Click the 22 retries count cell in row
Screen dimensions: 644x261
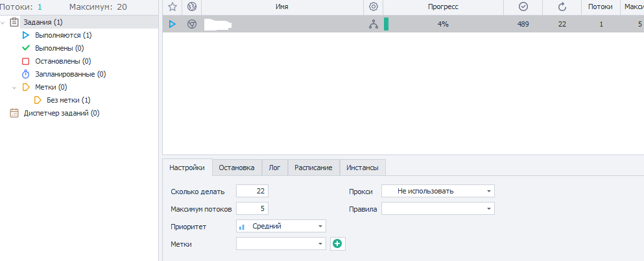tap(562, 24)
